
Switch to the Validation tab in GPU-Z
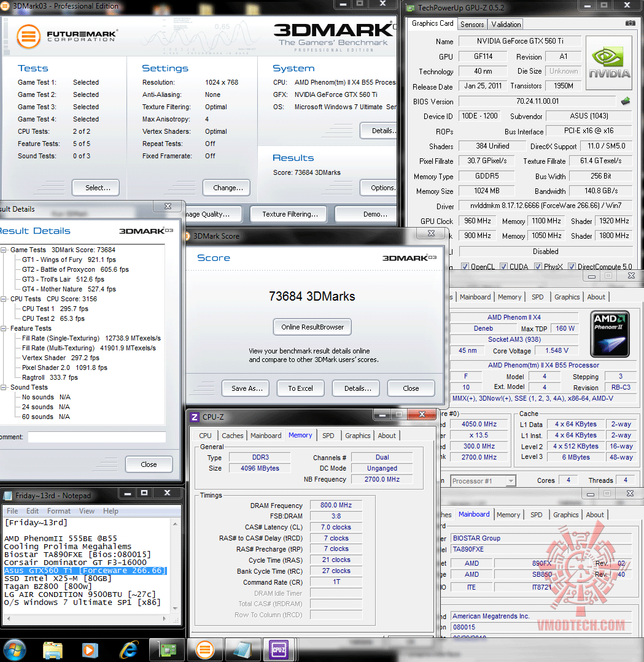506,25
